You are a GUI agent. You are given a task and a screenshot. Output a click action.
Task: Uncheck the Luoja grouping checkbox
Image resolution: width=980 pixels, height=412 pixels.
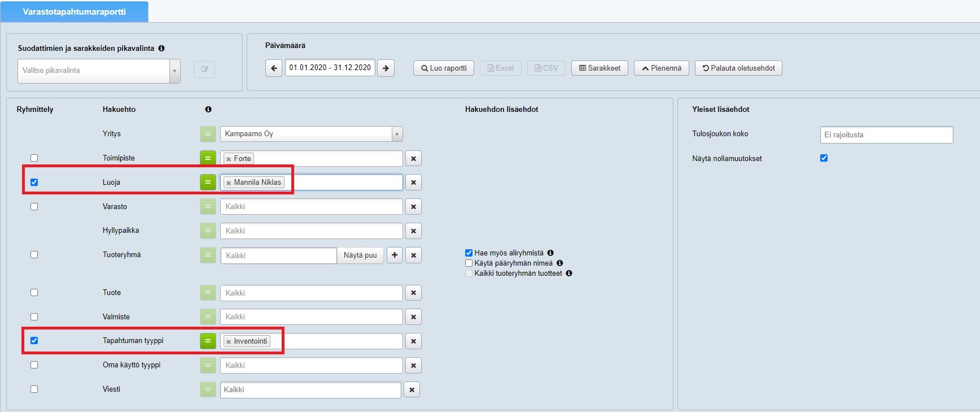click(34, 183)
